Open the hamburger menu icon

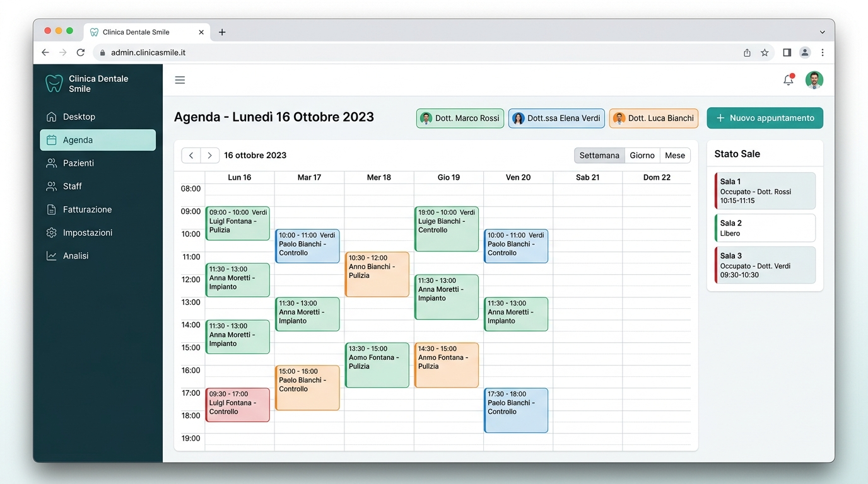click(x=180, y=80)
